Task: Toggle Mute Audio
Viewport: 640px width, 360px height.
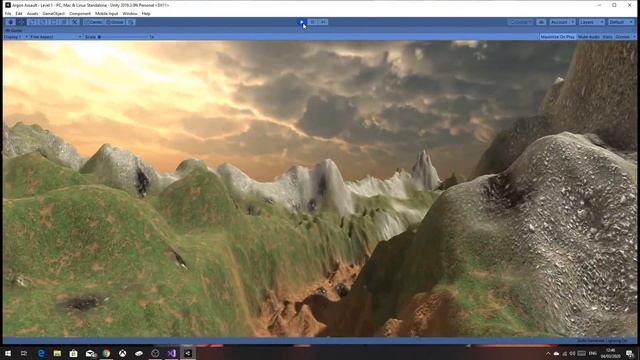Action: [x=589, y=37]
